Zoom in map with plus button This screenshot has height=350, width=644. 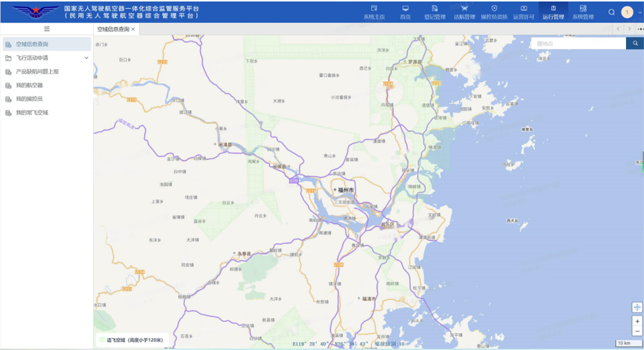(x=637, y=321)
